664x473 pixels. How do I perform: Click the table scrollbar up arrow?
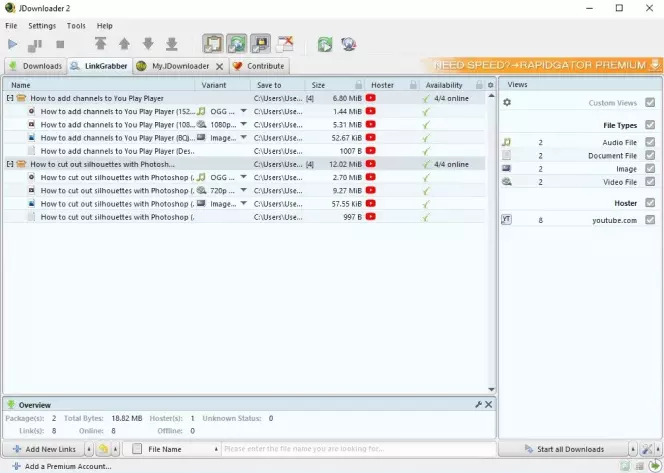pyautogui.click(x=491, y=96)
